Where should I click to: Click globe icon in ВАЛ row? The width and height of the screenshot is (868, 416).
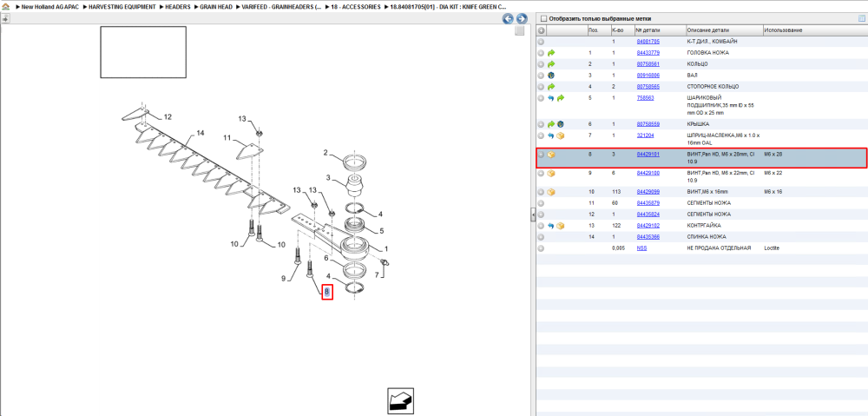551,75
